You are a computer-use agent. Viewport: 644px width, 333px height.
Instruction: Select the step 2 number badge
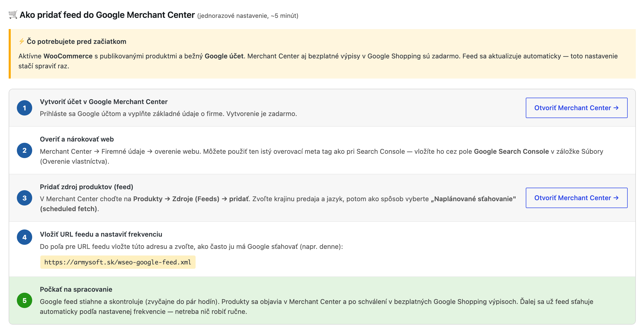25,150
